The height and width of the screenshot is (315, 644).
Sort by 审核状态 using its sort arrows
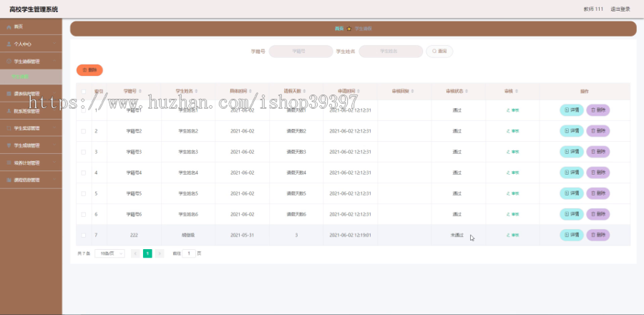click(467, 91)
